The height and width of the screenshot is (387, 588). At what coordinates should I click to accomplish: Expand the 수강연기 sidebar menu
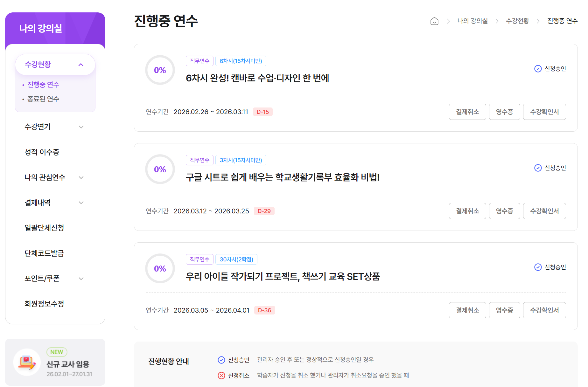tap(81, 127)
